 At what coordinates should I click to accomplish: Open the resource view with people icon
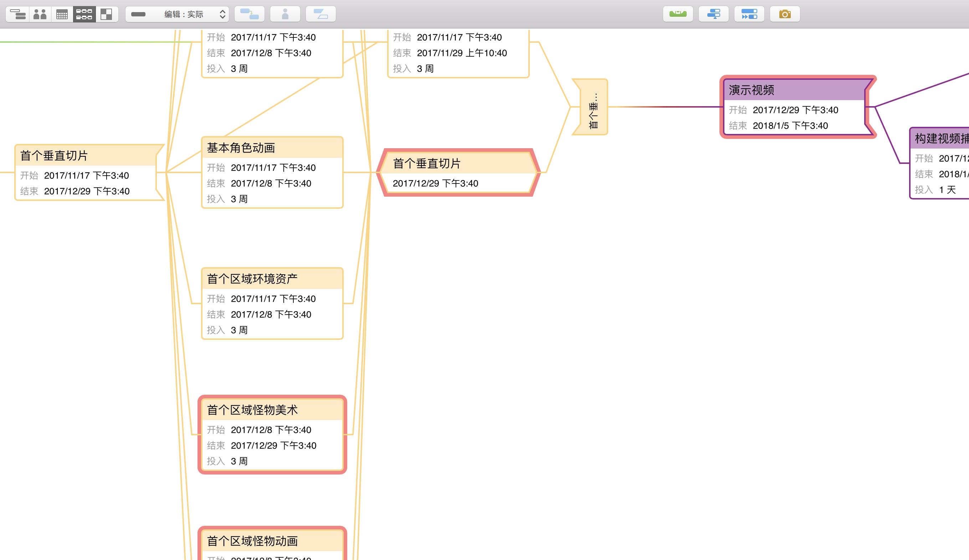40,14
